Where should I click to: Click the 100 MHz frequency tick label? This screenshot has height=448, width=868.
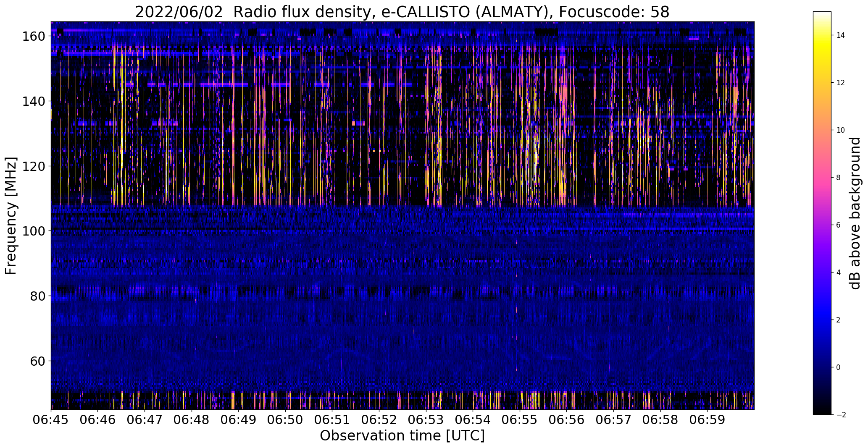[x=34, y=231]
